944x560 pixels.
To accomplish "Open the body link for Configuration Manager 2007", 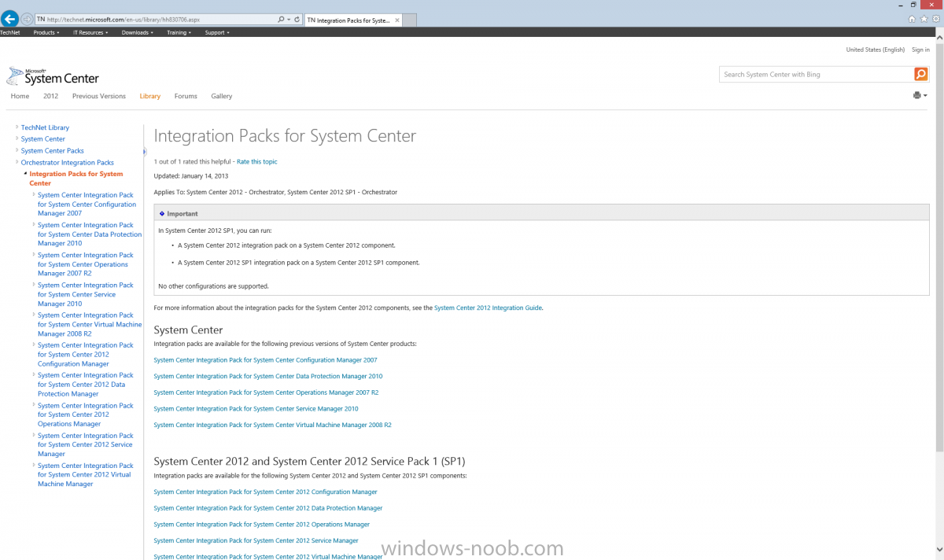I will coord(265,360).
